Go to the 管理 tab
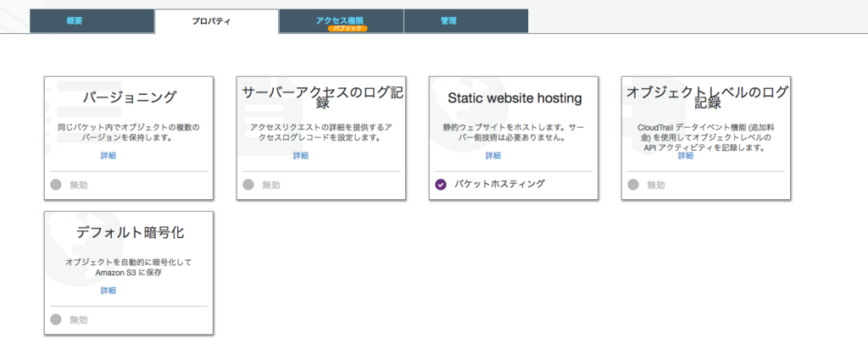The height and width of the screenshot is (355, 868). [x=465, y=21]
